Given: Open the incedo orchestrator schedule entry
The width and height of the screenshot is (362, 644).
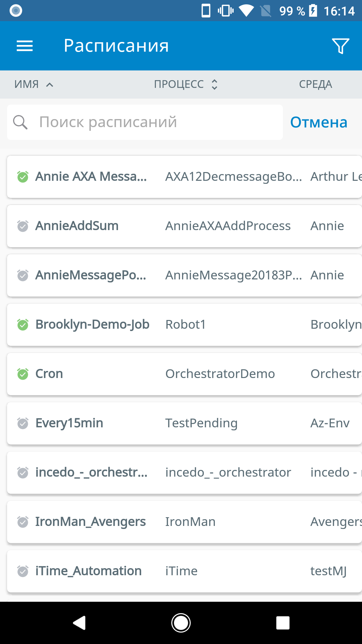Looking at the screenshot, I should tap(184, 473).
